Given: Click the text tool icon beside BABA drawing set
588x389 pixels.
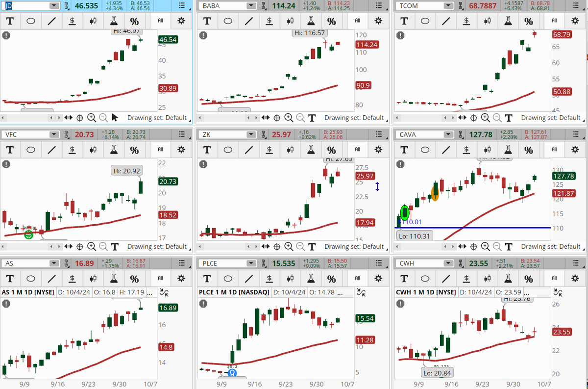Looking at the screenshot, I should click(x=312, y=118).
